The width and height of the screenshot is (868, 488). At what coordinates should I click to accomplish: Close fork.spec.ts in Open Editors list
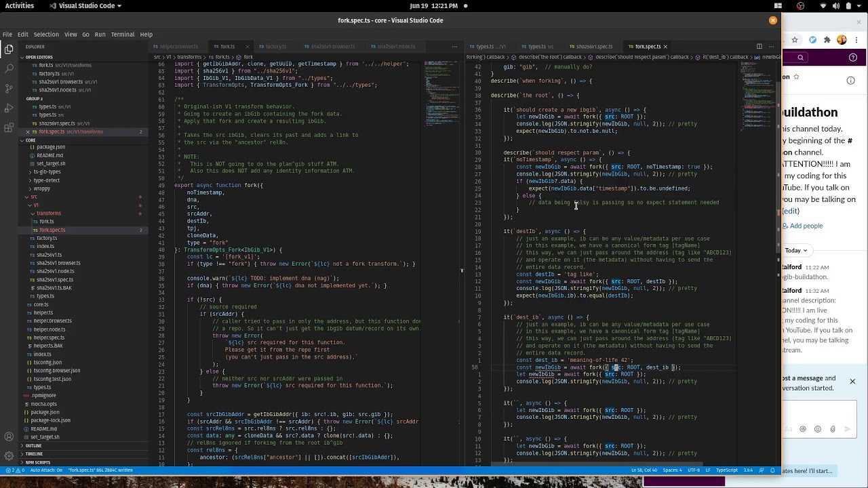(x=27, y=131)
